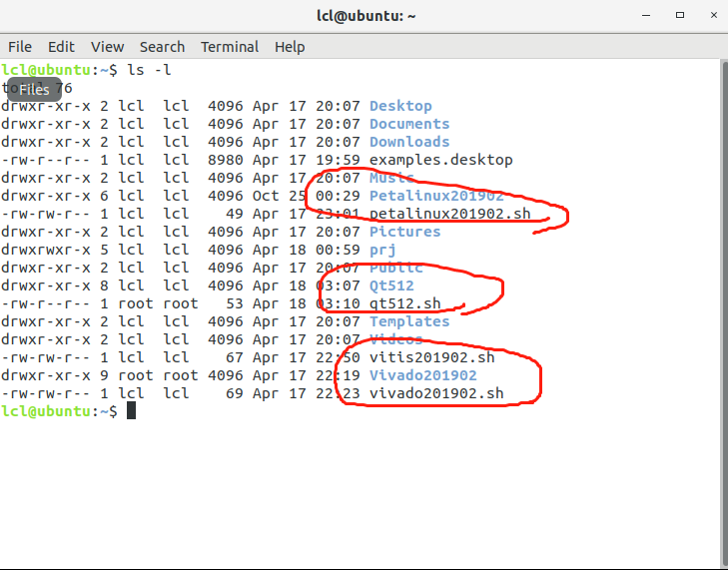This screenshot has height=570, width=728.
Task: Click the examples.desktop file name
Action: 441,160
